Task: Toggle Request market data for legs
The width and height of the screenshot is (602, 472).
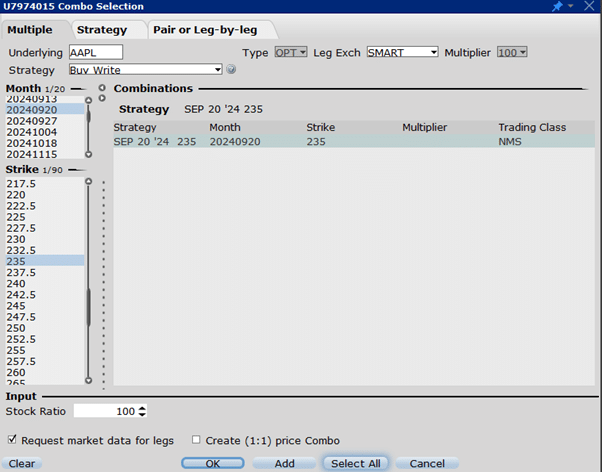Action: click(x=12, y=439)
